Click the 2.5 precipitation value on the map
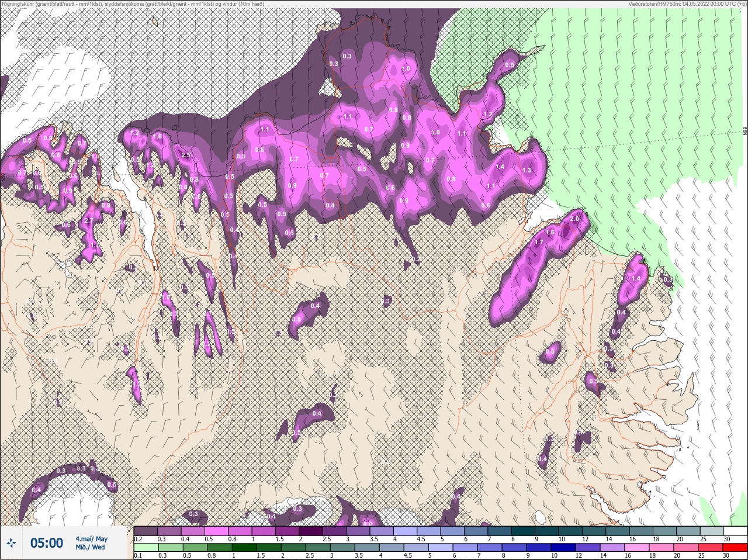The width and height of the screenshot is (748, 560). [x=186, y=155]
